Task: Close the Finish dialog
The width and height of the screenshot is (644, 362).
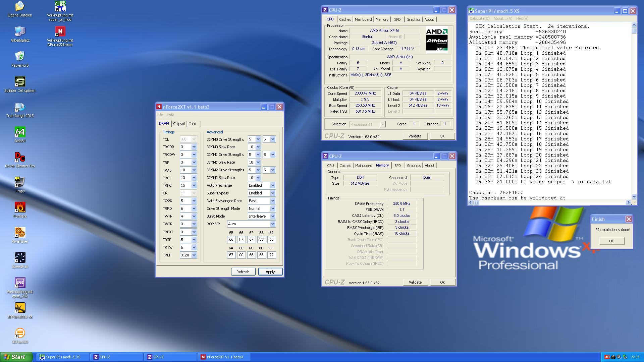Action: [x=629, y=219]
